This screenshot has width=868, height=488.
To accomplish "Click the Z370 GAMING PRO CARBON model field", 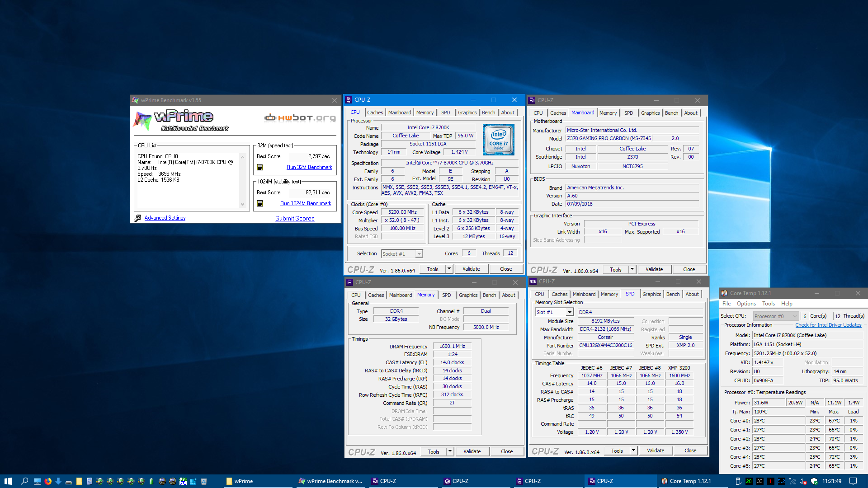I will [609, 139].
